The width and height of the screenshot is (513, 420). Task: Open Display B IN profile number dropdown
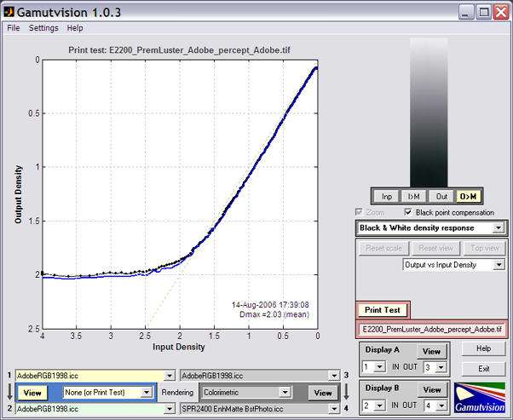point(374,406)
